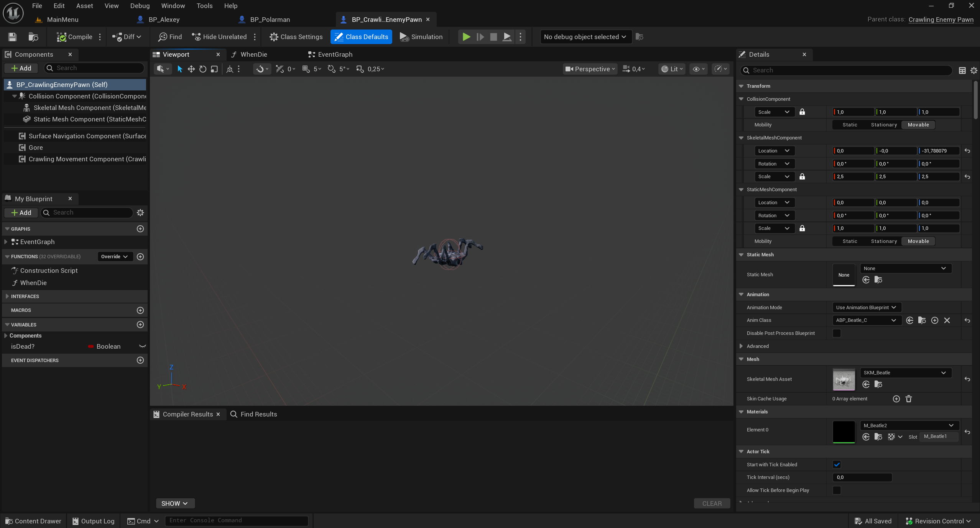
Task: Set StaticMeshComponent mobility to Stationary
Action: (884, 241)
